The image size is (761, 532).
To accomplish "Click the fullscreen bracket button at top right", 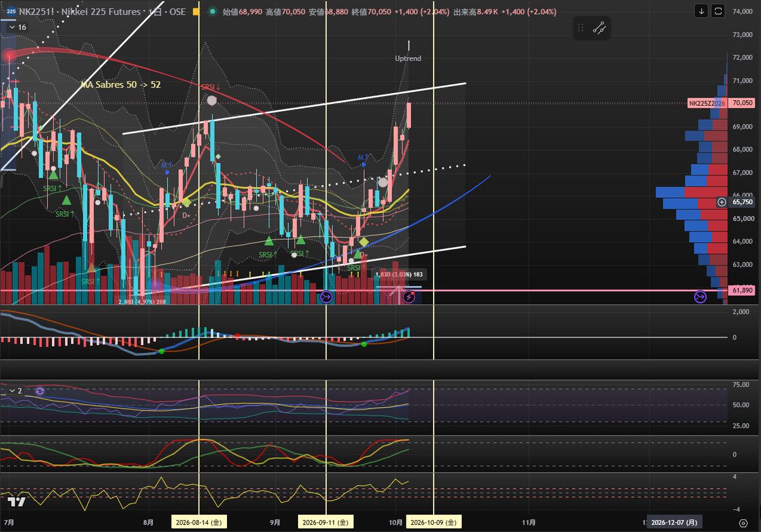I will tap(718, 11).
